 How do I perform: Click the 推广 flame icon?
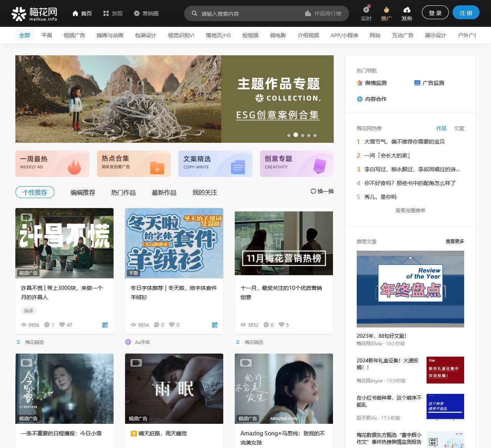pyautogui.click(x=386, y=10)
